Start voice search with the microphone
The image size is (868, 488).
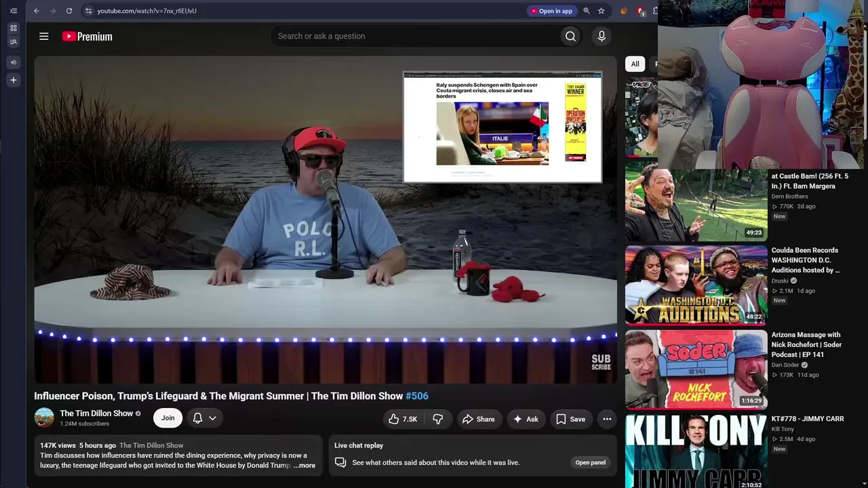[601, 37]
